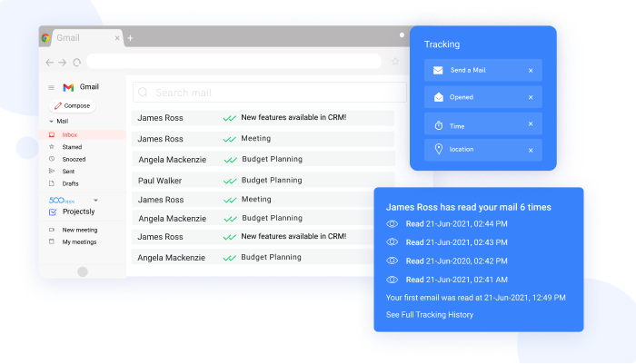Open See Full Tracking History link
Image resolution: width=636 pixels, height=364 pixels.
(x=430, y=315)
